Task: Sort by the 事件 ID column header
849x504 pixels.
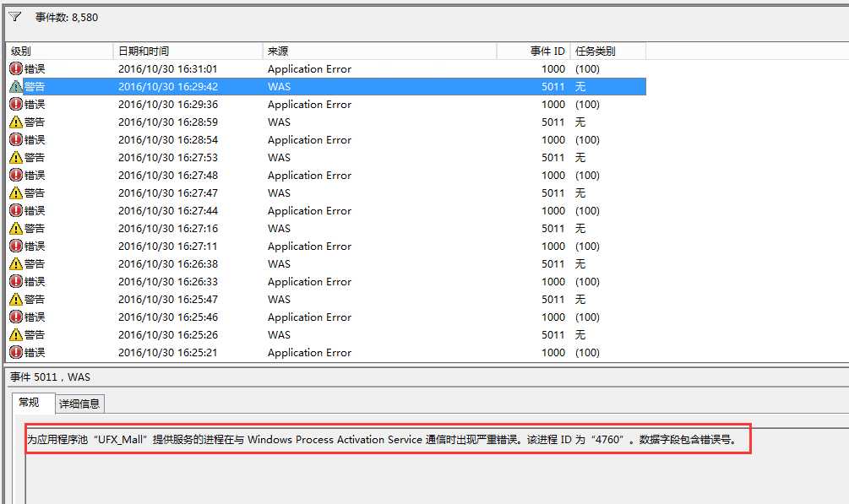Action: click(x=534, y=51)
